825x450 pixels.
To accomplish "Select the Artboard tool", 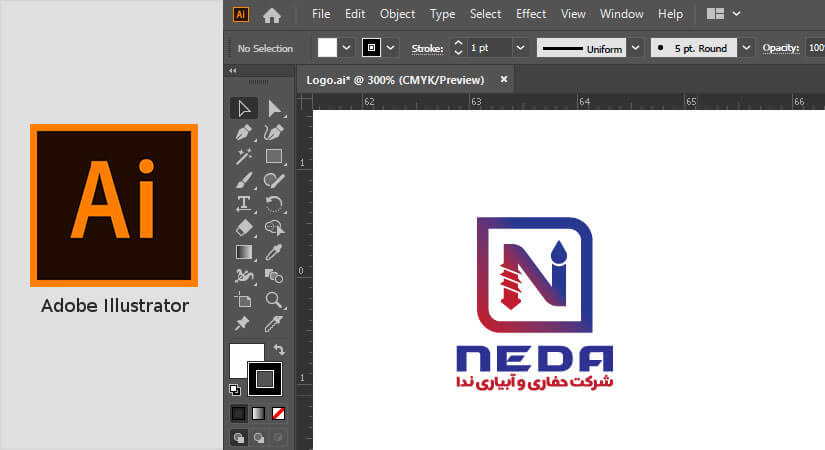I will (244, 300).
